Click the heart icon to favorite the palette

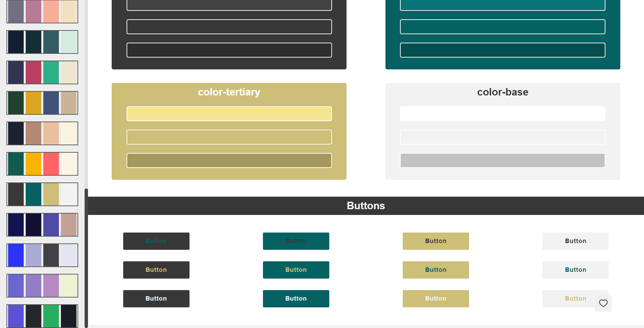(603, 303)
